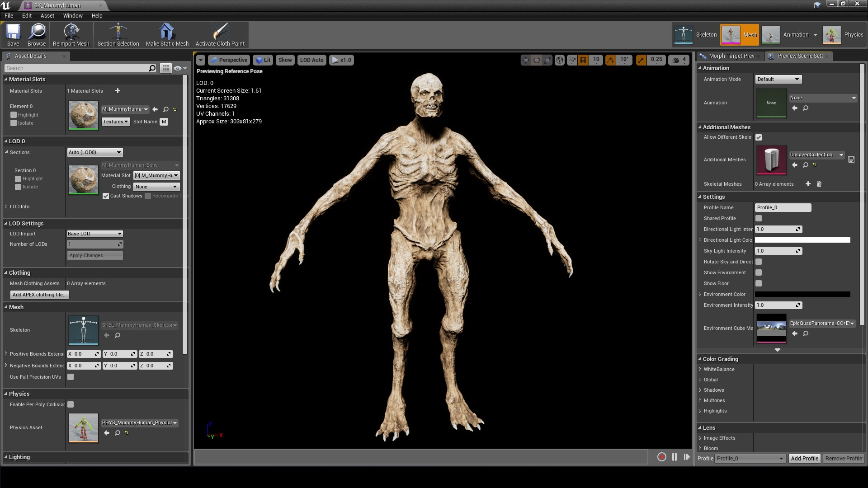Click Add APEX clothing file button
Image resolution: width=868 pixels, height=488 pixels.
(40, 295)
